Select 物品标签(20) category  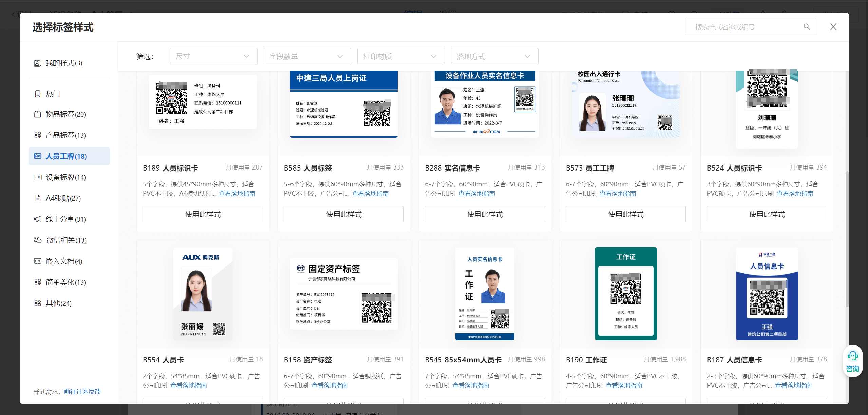point(69,114)
